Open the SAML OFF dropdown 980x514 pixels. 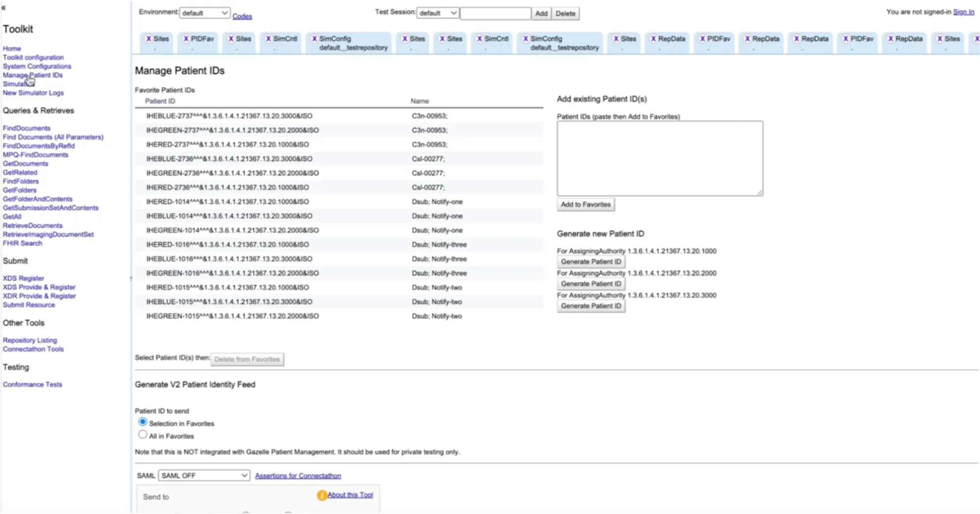click(x=204, y=475)
